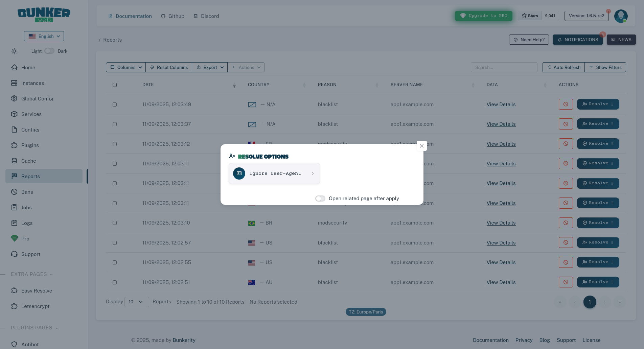The height and width of the screenshot is (349, 644).
Task: Check the select-all reports checkbox
Action: 115,85
